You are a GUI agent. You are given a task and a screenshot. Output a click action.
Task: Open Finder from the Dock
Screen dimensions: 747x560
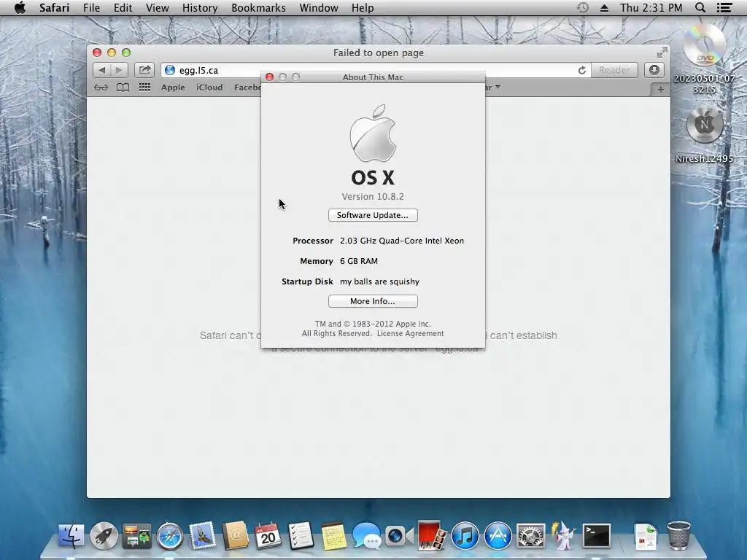pyautogui.click(x=71, y=535)
